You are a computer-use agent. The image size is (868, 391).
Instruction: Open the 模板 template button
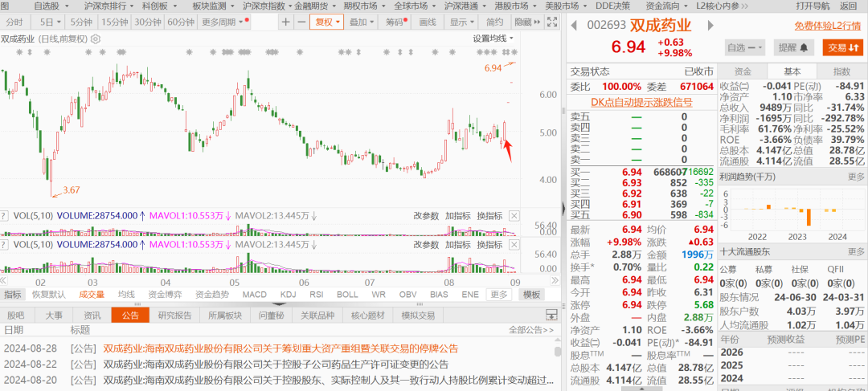click(x=532, y=294)
